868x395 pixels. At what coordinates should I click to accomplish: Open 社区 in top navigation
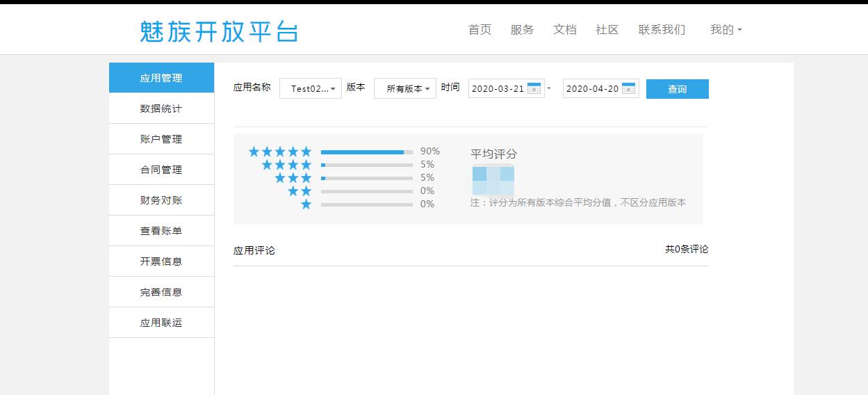coord(607,30)
